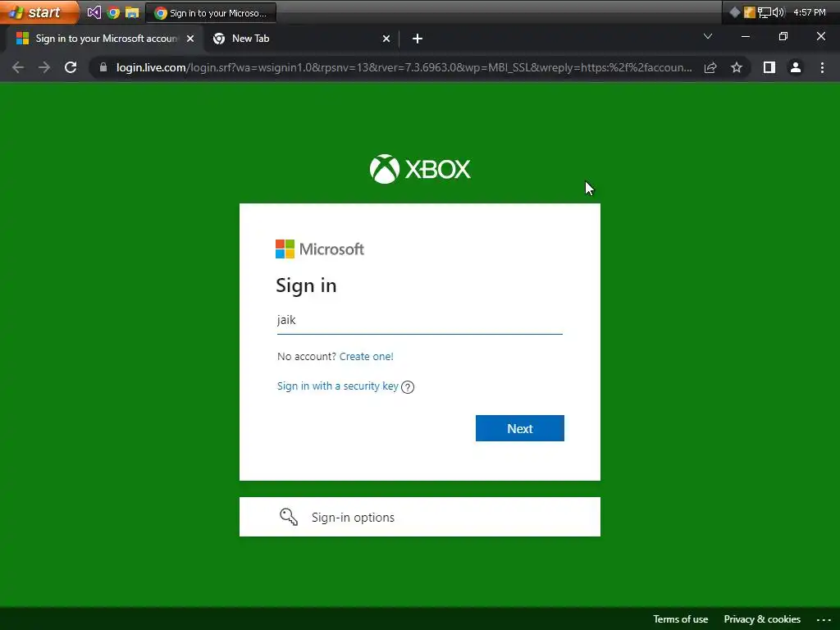840x630 pixels.
Task: Open the Chrome three-dot menu
Action: coord(822,67)
